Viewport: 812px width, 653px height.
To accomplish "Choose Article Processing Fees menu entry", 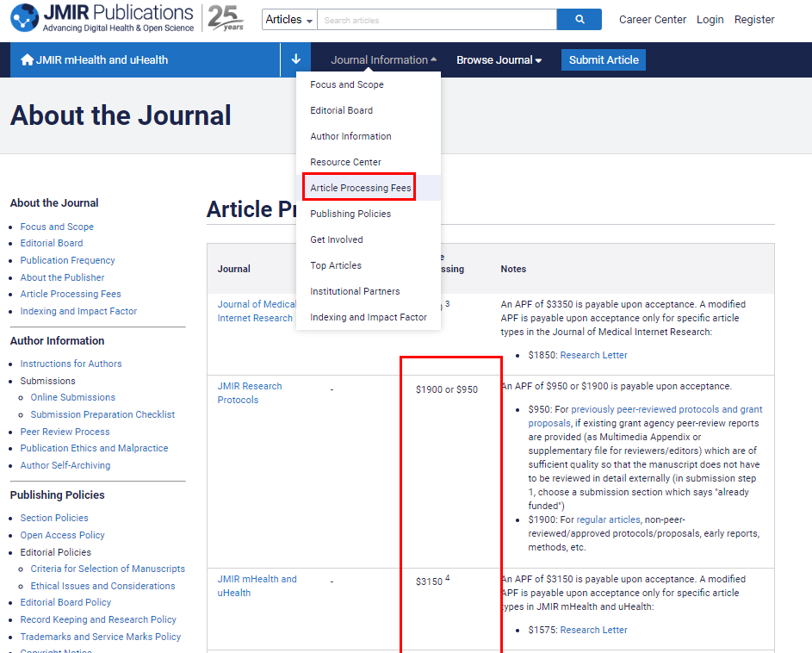I will click(361, 188).
